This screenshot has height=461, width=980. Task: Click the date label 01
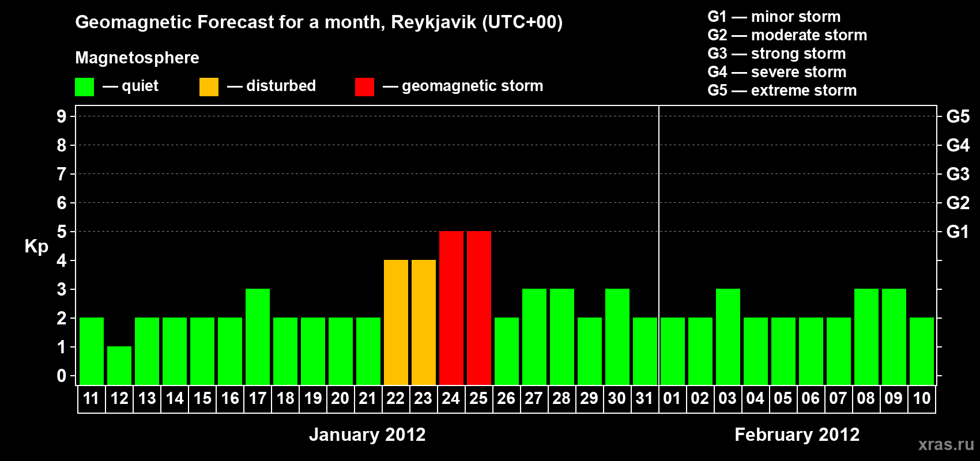pyautogui.click(x=673, y=398)
